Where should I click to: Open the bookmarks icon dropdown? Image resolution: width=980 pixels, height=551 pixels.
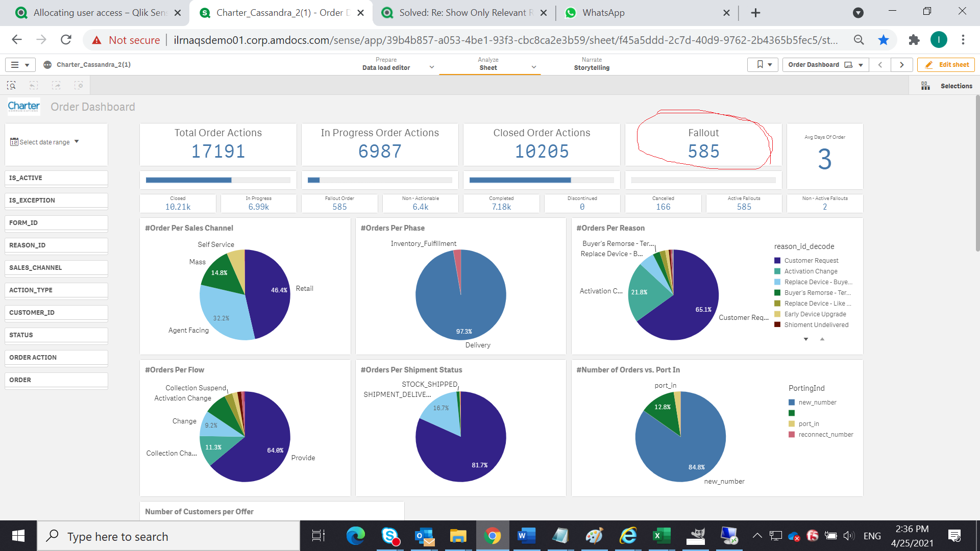pyautogui.click(x=764, y=65)
